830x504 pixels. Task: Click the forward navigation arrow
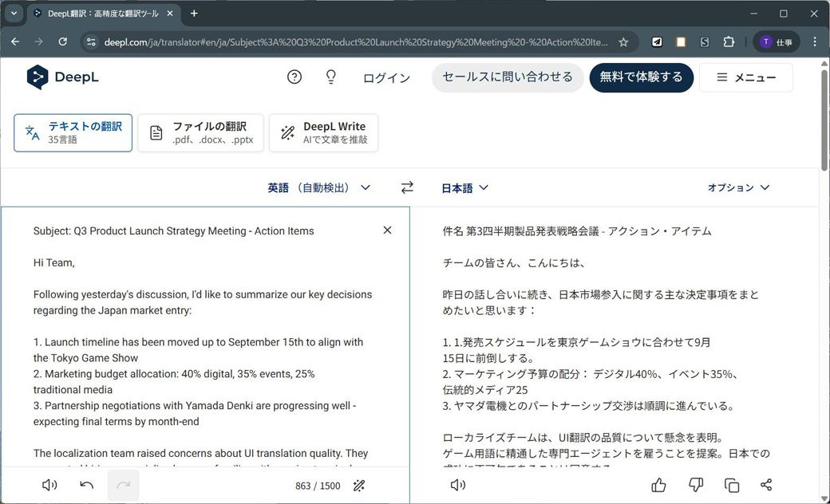(x=38, y=41)
